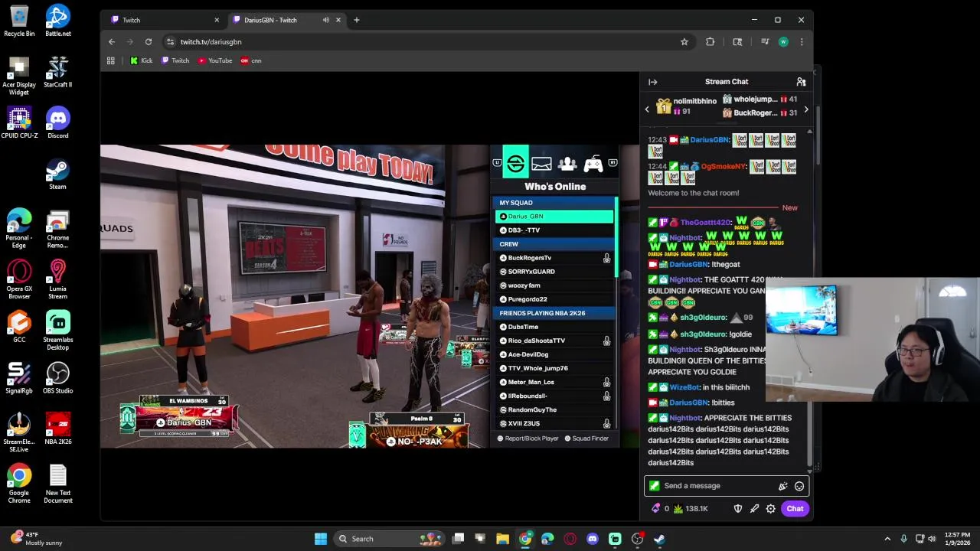980x551 pixels.
Task: Open a new Chrome tab
Action: click(x=356, y=20)
